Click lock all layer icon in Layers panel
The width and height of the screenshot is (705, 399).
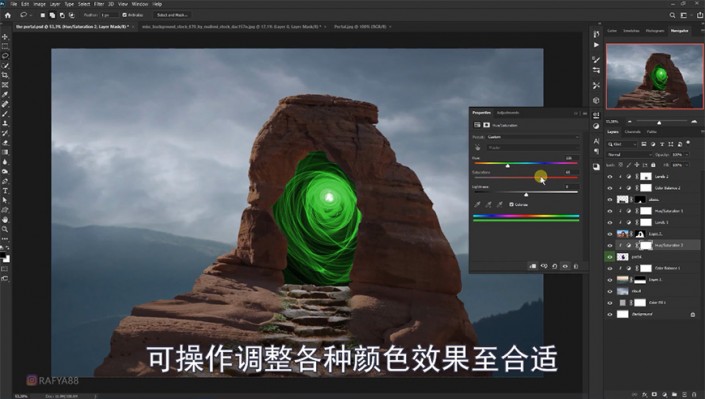pos(653,165)
